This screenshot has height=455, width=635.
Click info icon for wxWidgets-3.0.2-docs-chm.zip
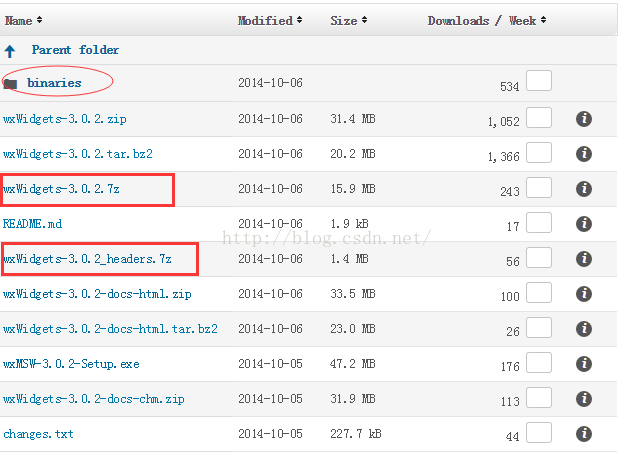(584, 399)
